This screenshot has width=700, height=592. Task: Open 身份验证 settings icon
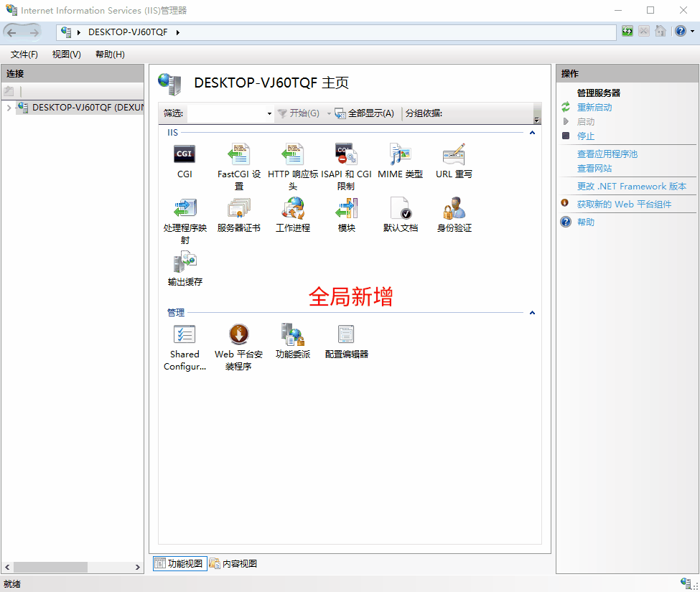tap(454, 209)
